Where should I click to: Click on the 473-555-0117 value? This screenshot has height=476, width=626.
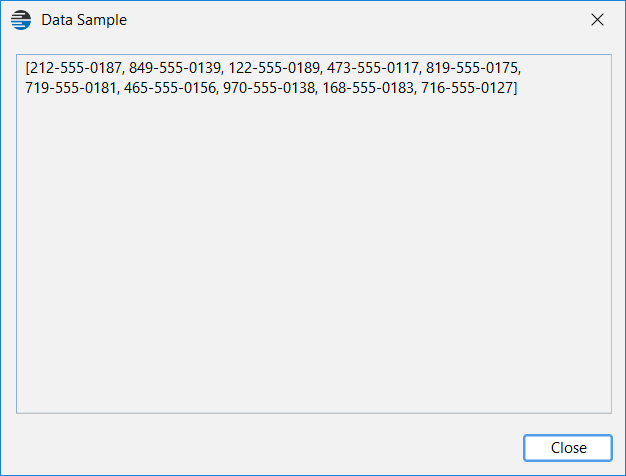tap(372, 68)
